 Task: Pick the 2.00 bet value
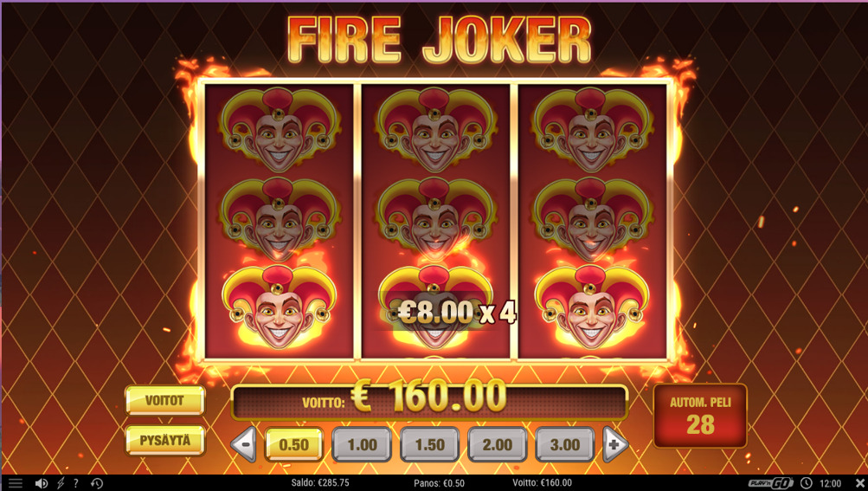coord(497,444)
